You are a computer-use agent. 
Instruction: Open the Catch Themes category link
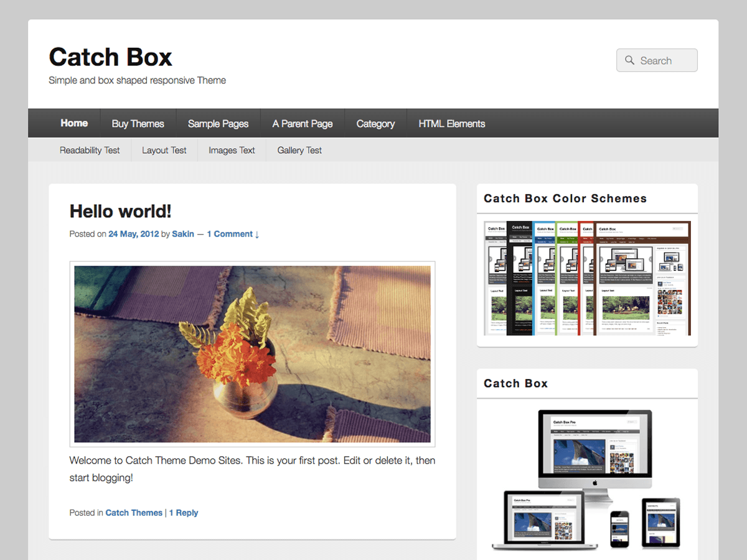point(134,512)
